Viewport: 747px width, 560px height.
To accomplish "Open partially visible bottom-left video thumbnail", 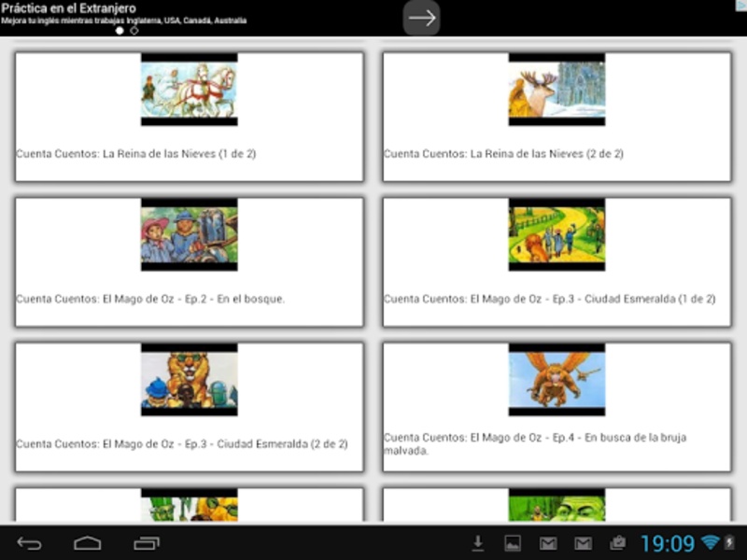I will click(x=190, y=505).
